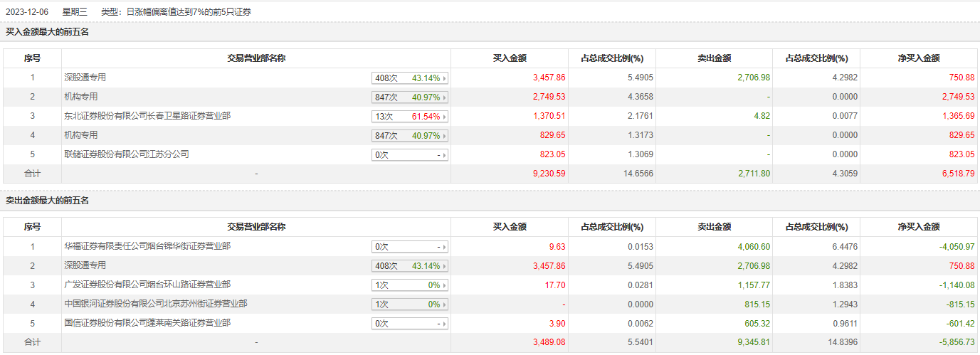This screenshot has width=980, height=355.
Task: Select the 卖出金额最大的前五名 section heading
Action: [x=48, y=201]
